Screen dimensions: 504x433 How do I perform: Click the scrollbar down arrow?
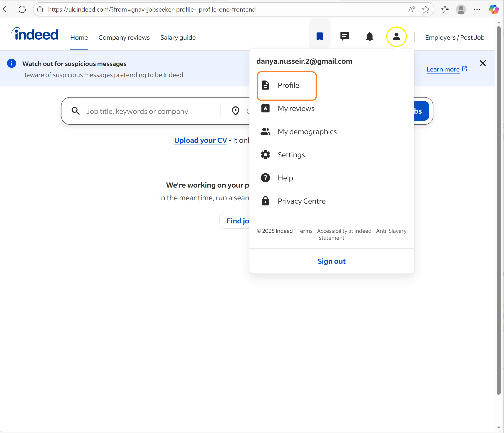pos(498,427)
